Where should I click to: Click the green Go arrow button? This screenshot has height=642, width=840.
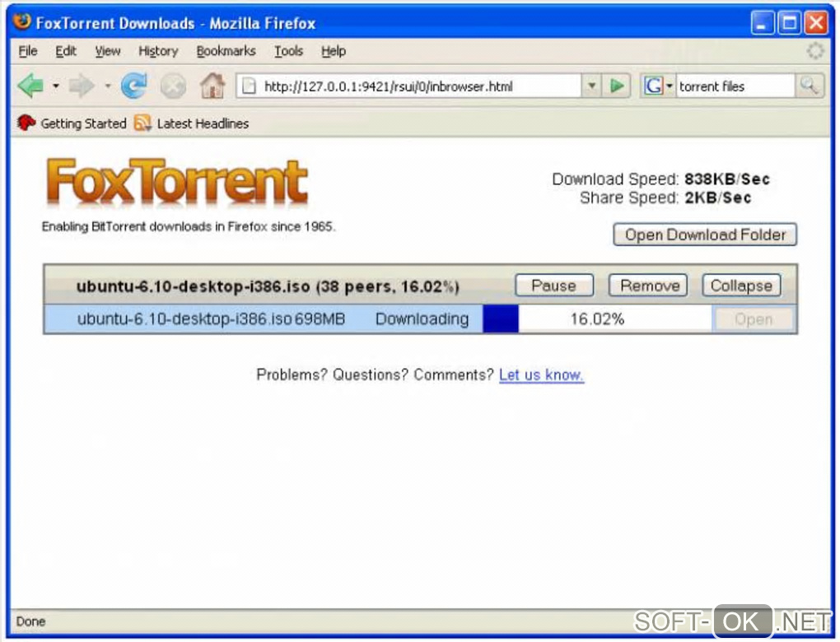(x=617, y=86)
